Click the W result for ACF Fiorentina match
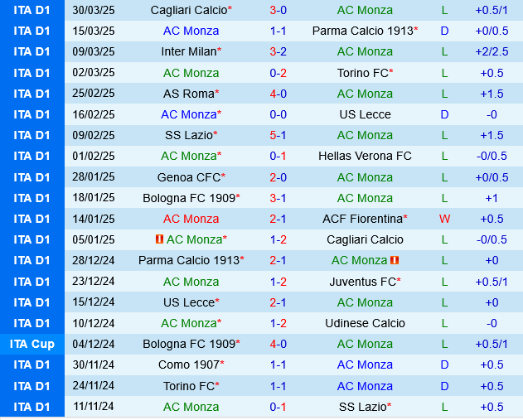The height and width of the screenshot is (420, 523). tap(444, 219)
